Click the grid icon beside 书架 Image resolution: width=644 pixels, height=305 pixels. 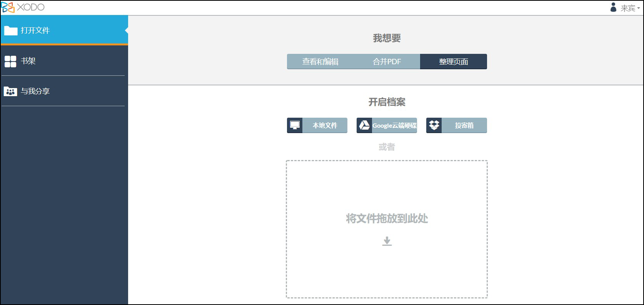point(10,61)
